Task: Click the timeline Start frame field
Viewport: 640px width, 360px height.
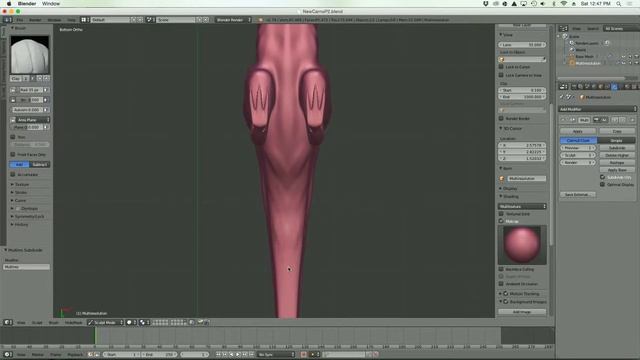Action: [121, 355]
